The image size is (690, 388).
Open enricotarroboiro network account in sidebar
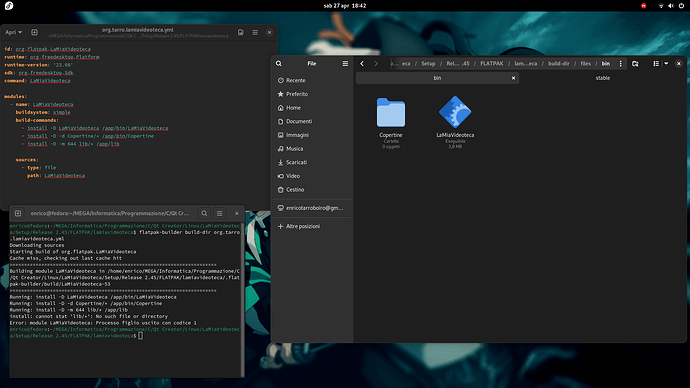(312, 208)
